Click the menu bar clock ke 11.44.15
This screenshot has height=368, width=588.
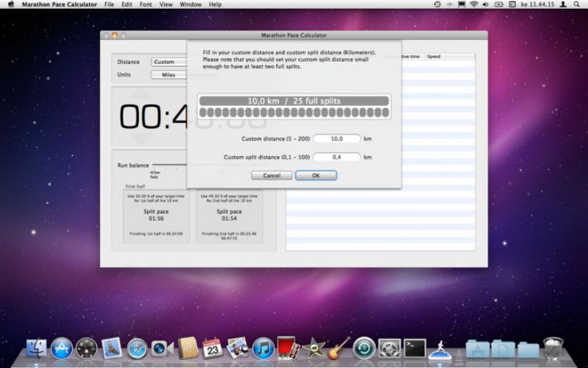pos(537,5)
